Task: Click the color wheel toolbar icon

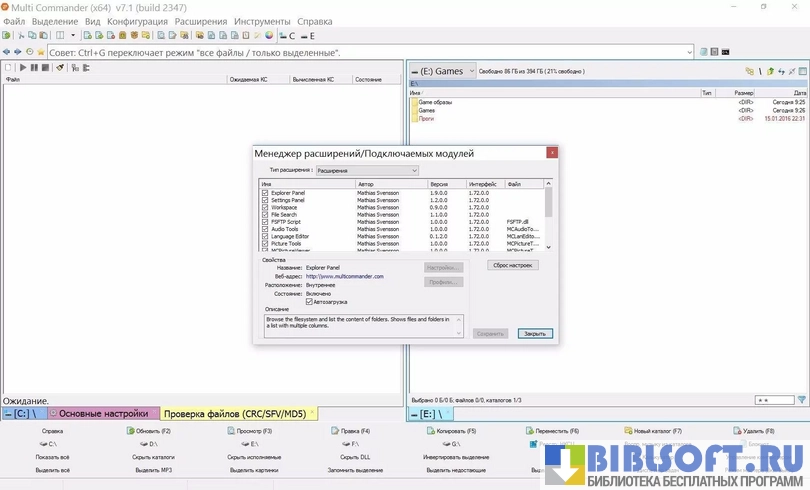Action: [269, 35]
